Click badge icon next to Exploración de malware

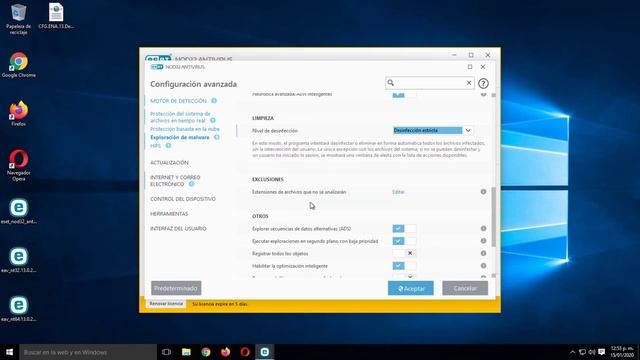click(217, 137)
